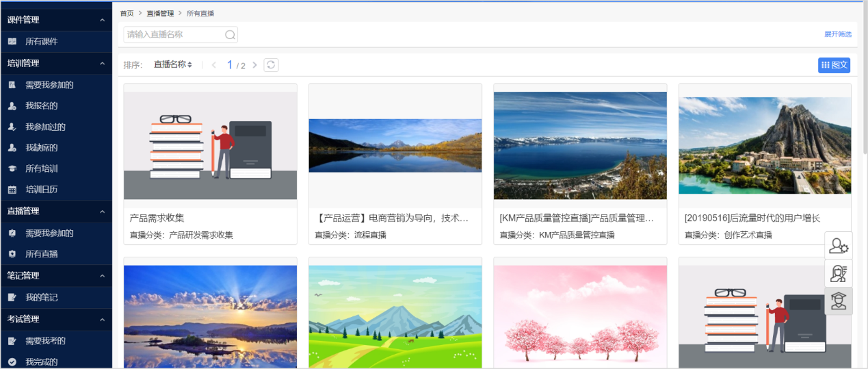Viewport: 868px width, 369px height.
Task: Open [KM产品质量管控直播] live title
Action: (x=577, y=218)
